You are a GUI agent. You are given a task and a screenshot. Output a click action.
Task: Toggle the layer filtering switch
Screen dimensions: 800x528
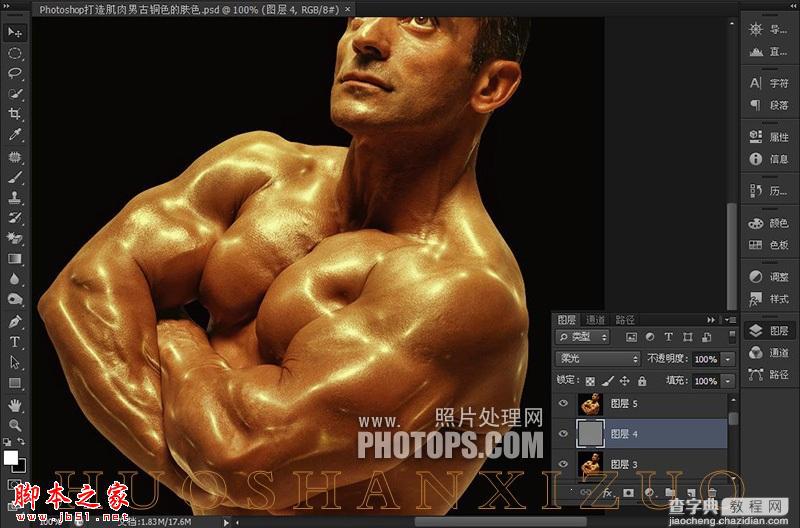pos(732,337)
